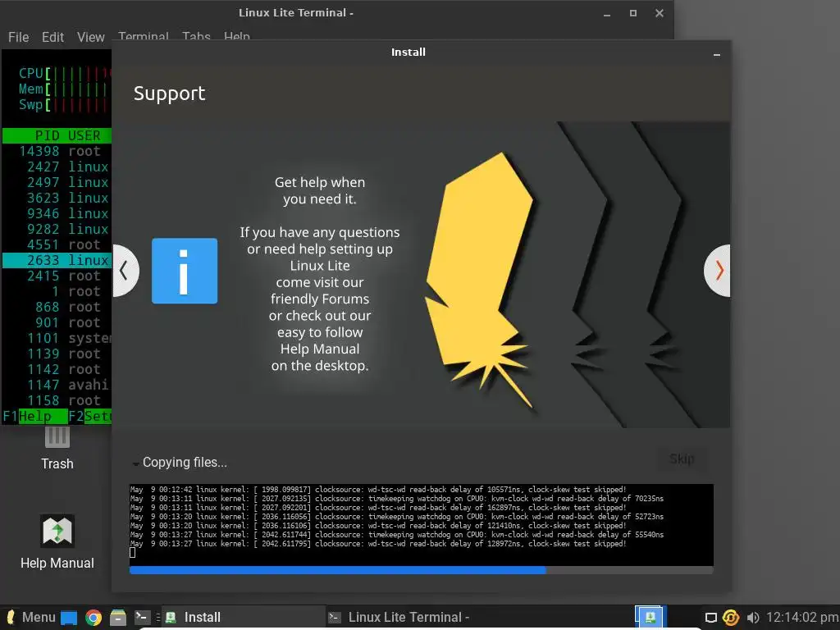
Task: Open the Tabs menu in terminal window
Action: 196,36
